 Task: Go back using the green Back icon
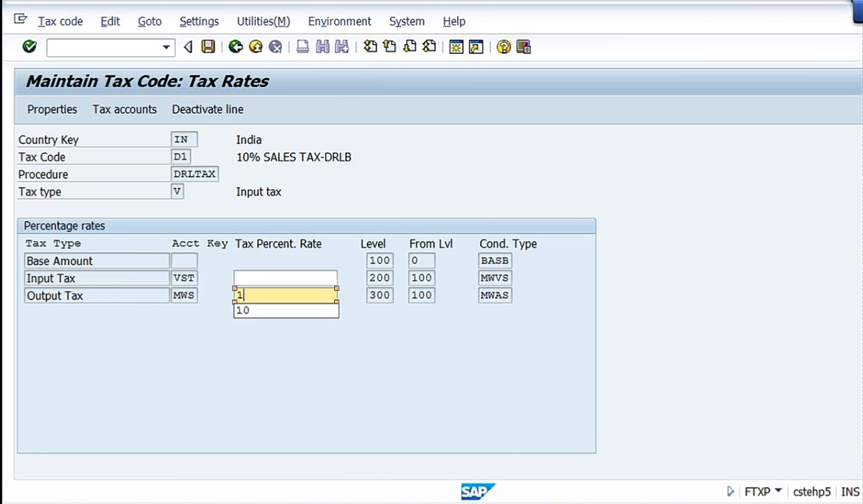[x=236, y=47]
